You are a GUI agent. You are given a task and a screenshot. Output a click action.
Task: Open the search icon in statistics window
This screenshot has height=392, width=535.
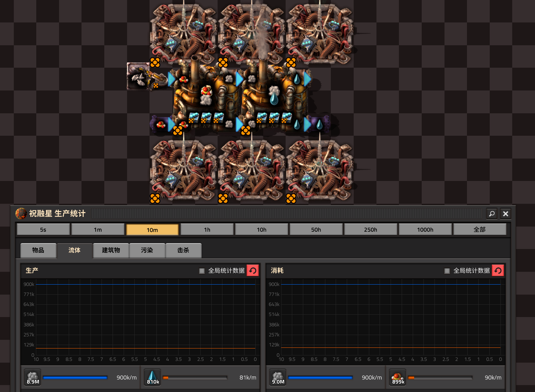492,213
